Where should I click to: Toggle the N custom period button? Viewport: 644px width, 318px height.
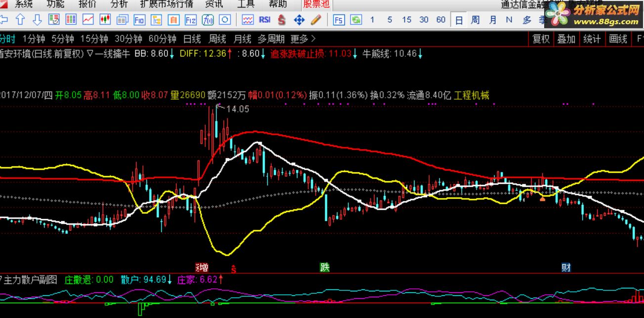tap(509, 20)
